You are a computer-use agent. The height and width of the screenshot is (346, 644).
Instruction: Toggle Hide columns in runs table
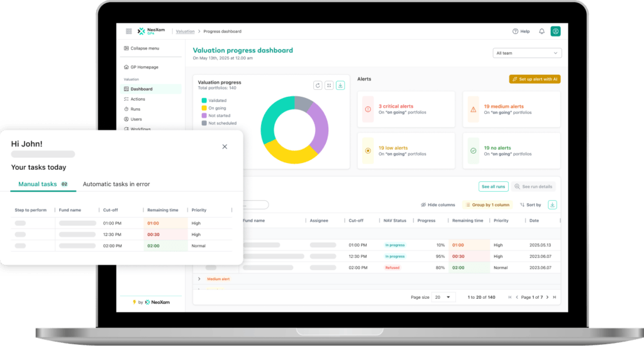[x=438, y=205]
